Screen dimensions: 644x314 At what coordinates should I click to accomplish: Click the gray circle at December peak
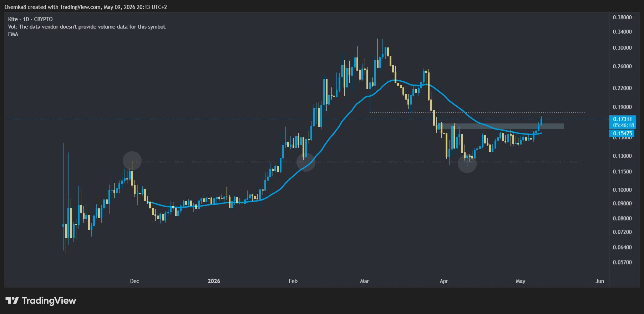pos(132,161)
